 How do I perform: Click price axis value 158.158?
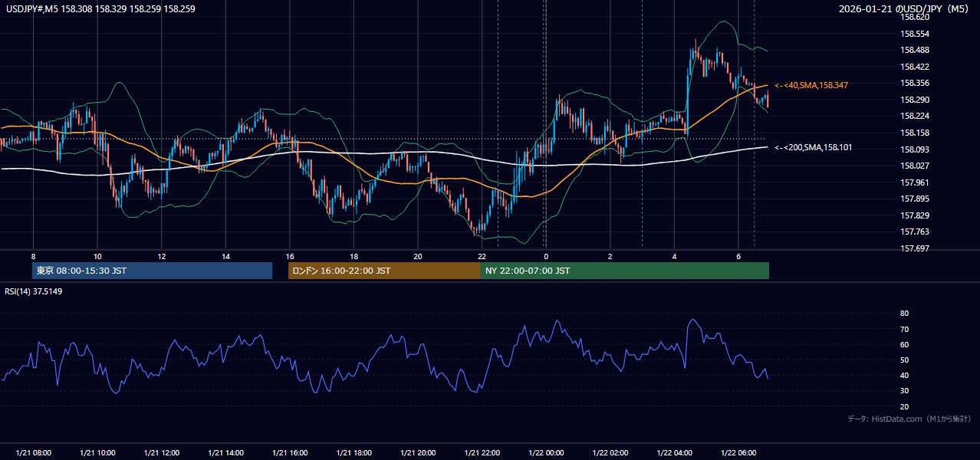tap(914, 133)
